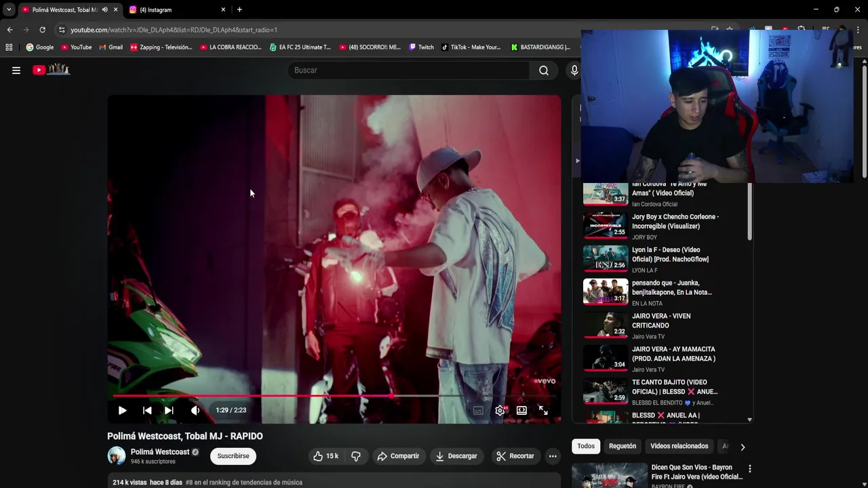Screen dimensions: 868x488
Task: Skip to next video in playlist
Action: [169, 410]
